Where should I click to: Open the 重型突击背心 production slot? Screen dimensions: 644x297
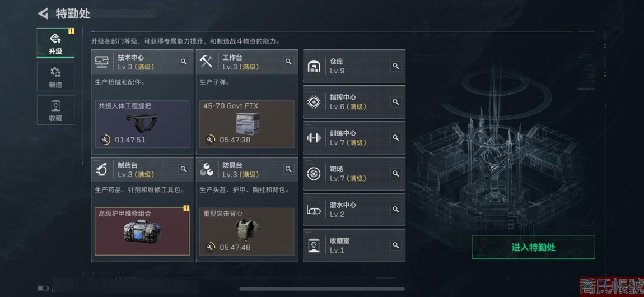tap(247, 231)
